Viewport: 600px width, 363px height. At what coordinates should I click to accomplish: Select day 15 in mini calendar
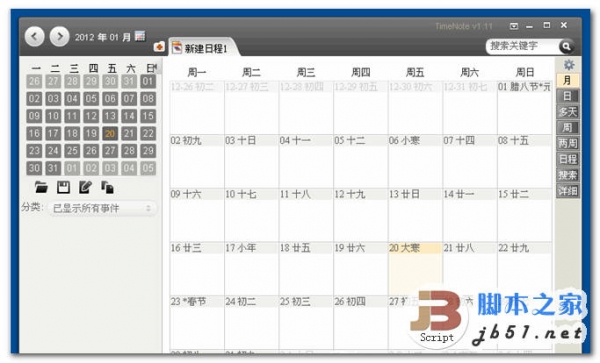pyautogui.click(x=148, y=116)
